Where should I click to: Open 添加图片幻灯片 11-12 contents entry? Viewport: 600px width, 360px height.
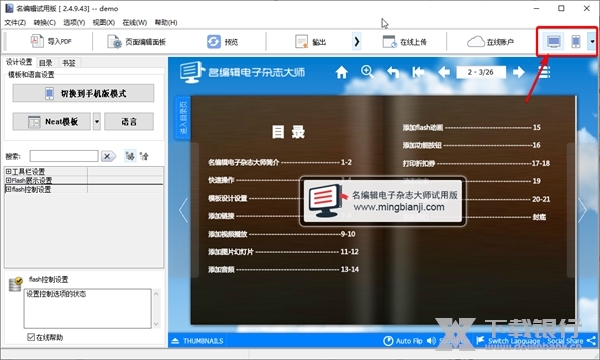pos(283,252)
